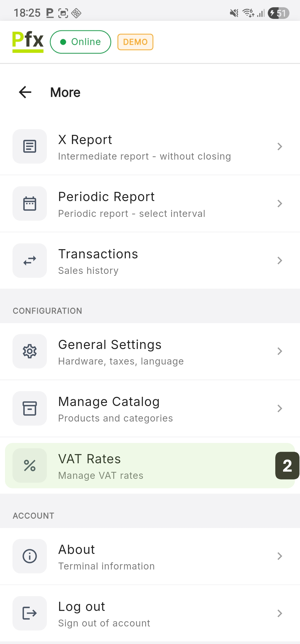Tap the Transactions swap-arrows icon

pyautogui.click(x=30, y=261)
